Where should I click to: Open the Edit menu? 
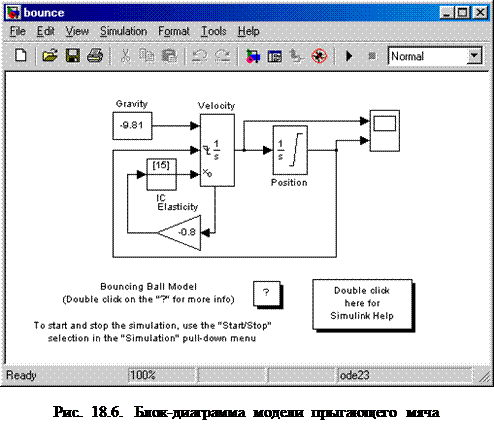click(45, 31)
